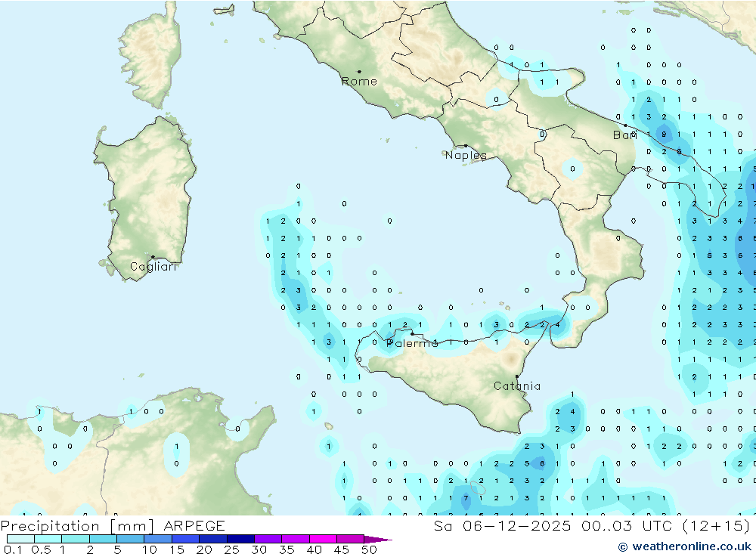
Task: Click the '(12+15)' forecast run text
Action: 717,525
